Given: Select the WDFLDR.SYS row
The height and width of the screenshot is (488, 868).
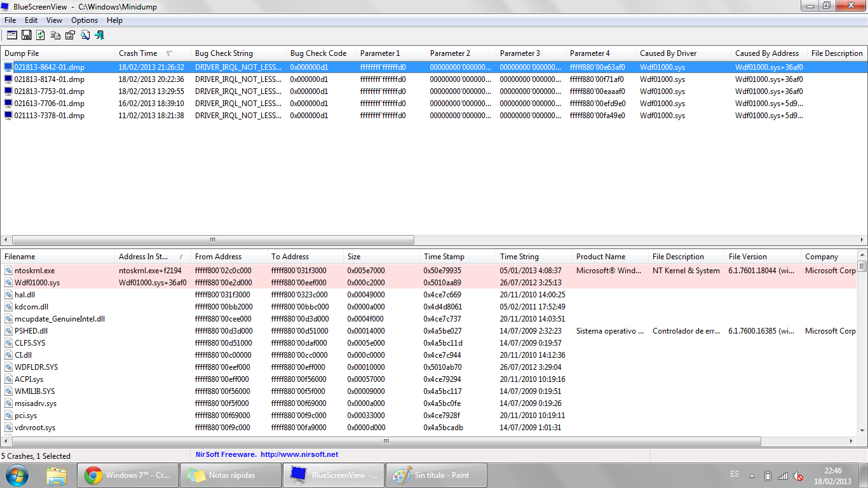Looking at the screenshot, I should tap(429, 367).
